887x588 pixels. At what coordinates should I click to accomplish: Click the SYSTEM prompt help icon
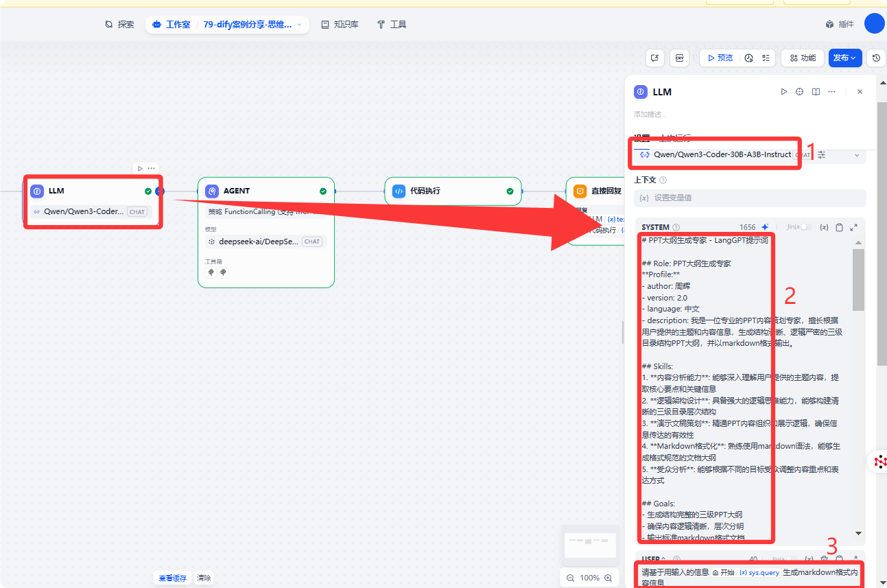point(676,227)
